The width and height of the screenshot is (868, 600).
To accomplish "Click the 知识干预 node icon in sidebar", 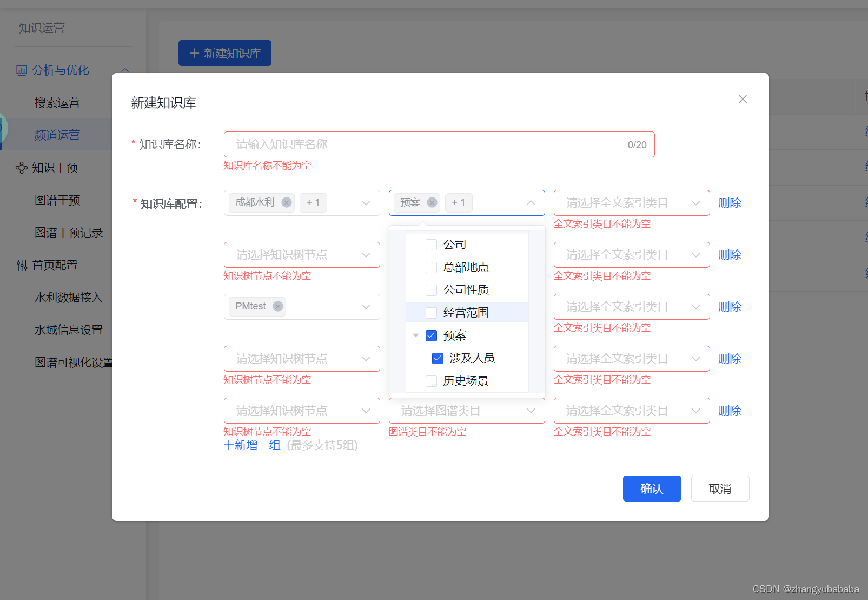I will pos(22,168).
